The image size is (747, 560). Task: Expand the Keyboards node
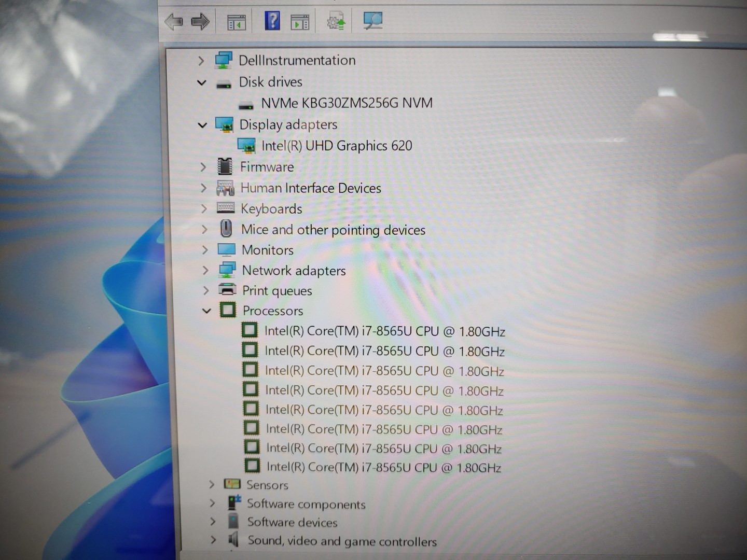204,208
